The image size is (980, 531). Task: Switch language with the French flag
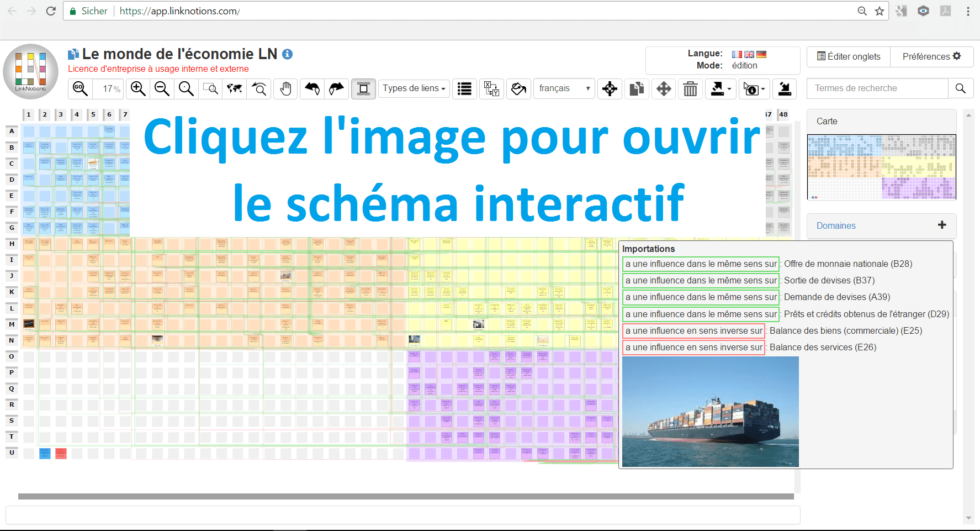(737, 54)
